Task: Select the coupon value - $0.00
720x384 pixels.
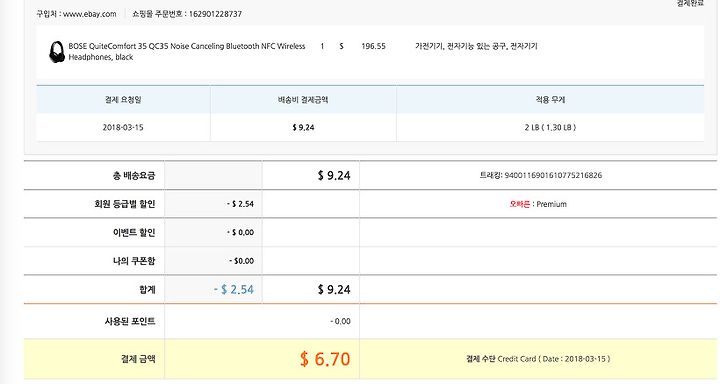Action: (242, 261)
